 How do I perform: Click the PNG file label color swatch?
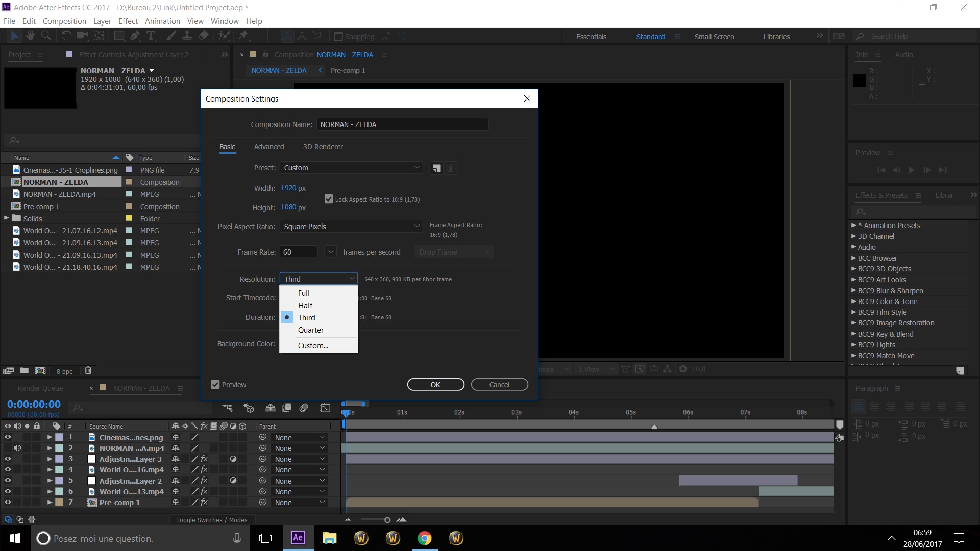click(129, 170)
